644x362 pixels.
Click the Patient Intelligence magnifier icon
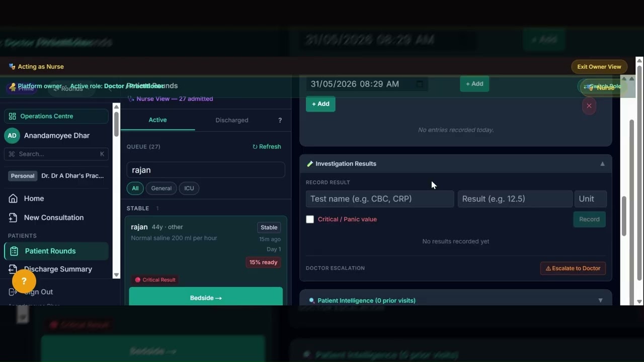tap(312, 301)
